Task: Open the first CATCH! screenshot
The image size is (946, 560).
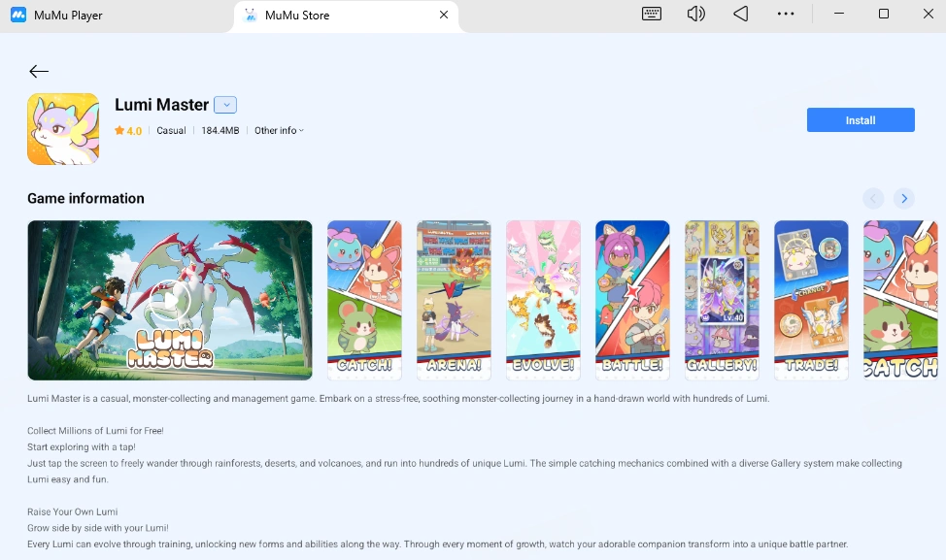Action: coord(364,300)
